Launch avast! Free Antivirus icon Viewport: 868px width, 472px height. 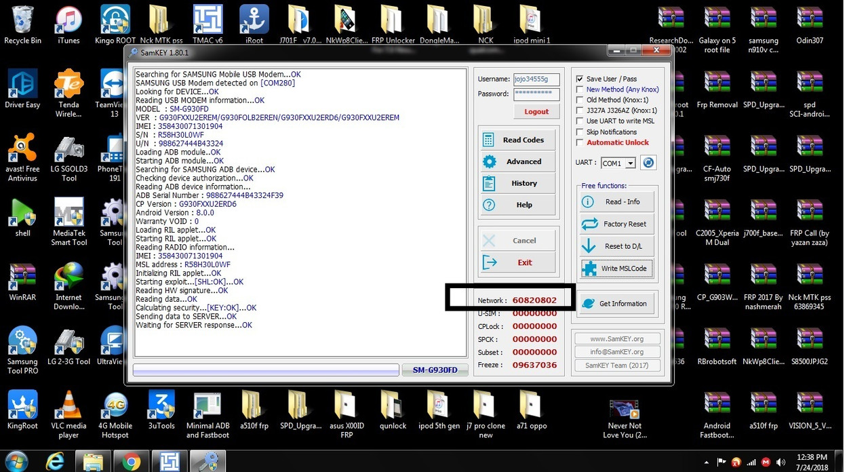[22, 157]
